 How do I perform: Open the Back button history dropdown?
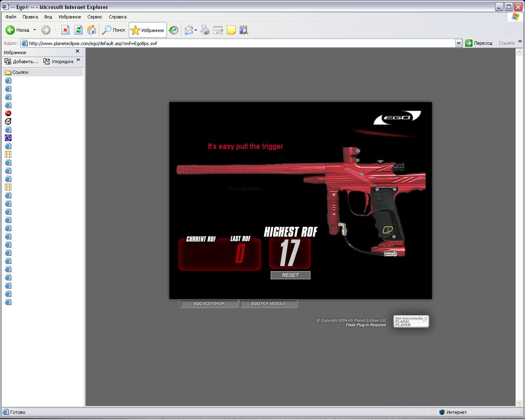(34, 30)
